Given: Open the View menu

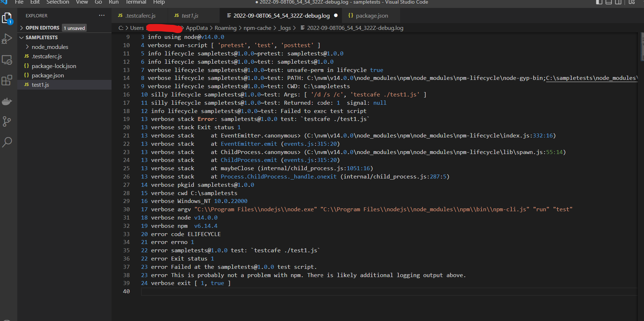Looking at the screenshot, I should click(82, 2).
